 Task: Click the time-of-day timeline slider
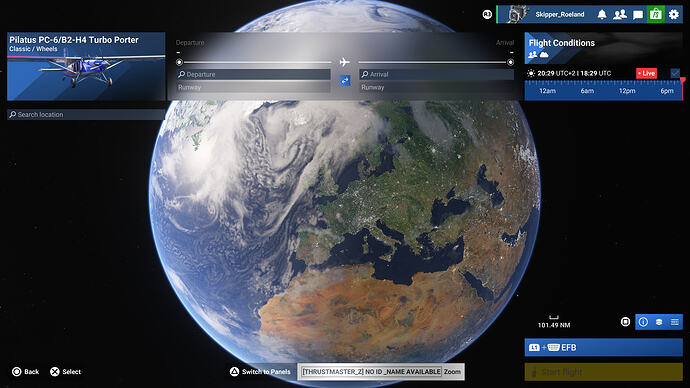[x=603, y=90]
